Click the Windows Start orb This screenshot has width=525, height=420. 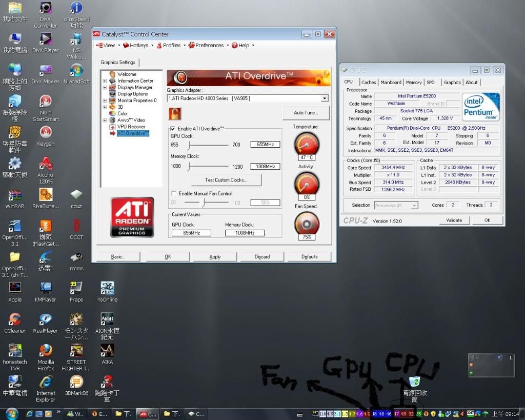(12, 414)
